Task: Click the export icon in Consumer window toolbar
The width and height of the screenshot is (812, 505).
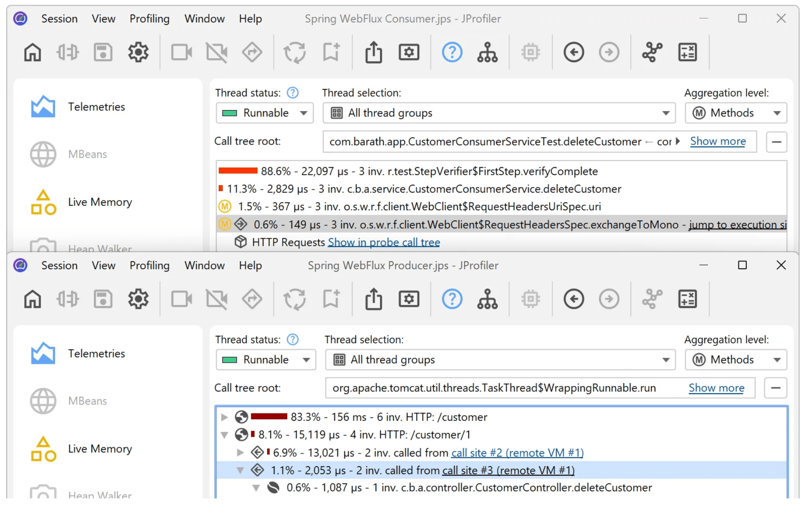Action: [374, 52]
